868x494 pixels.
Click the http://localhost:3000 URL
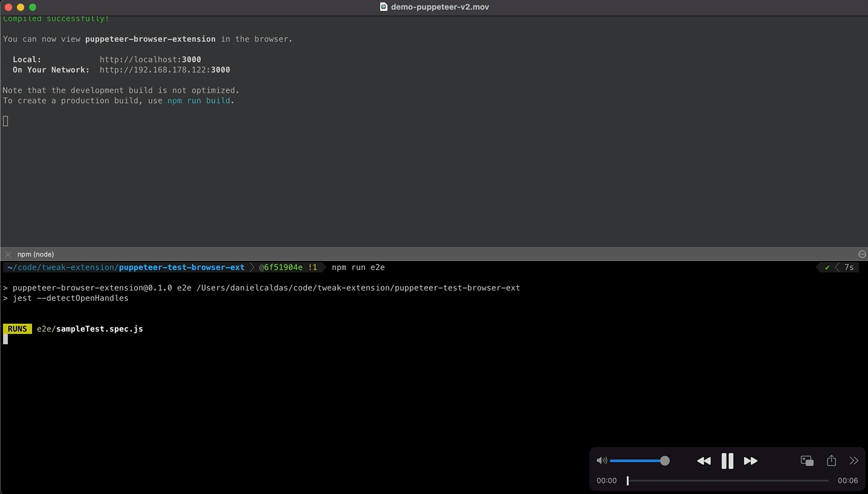(x=150, y=59)
